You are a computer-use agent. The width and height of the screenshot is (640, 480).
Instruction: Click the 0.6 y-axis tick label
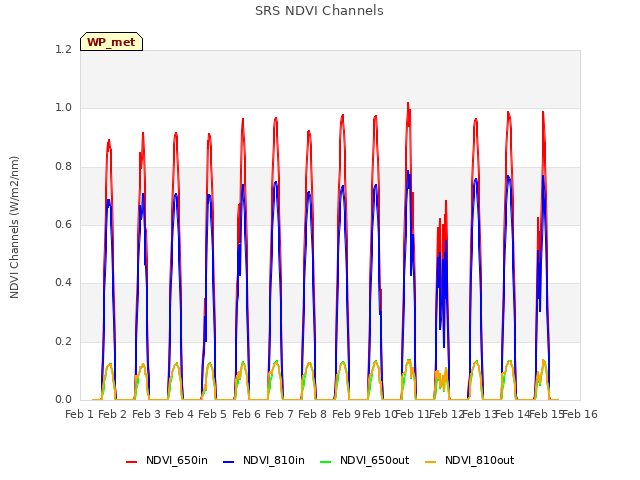click(63, 225)
